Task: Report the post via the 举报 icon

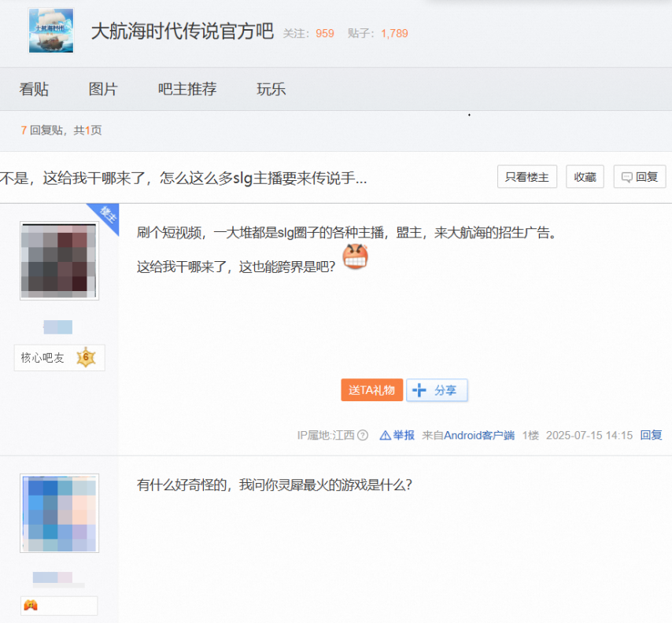Action: tap(397, 435)
